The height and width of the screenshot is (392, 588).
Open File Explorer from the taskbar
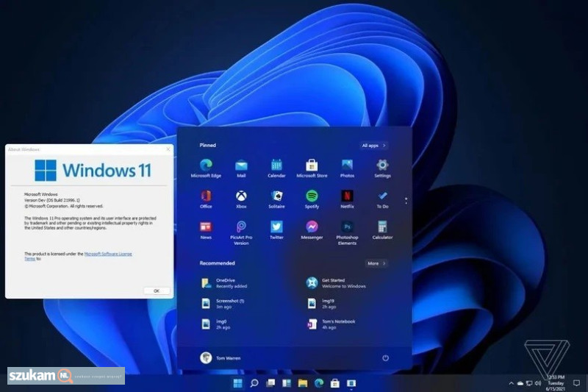pyautogui.click(x=303, y=383)
